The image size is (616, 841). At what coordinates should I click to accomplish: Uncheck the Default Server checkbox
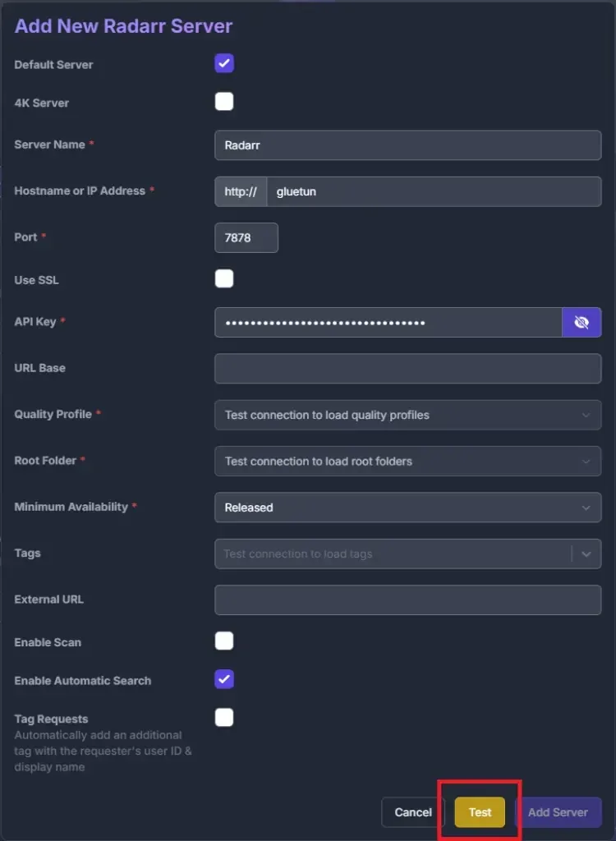pos(224,64)
